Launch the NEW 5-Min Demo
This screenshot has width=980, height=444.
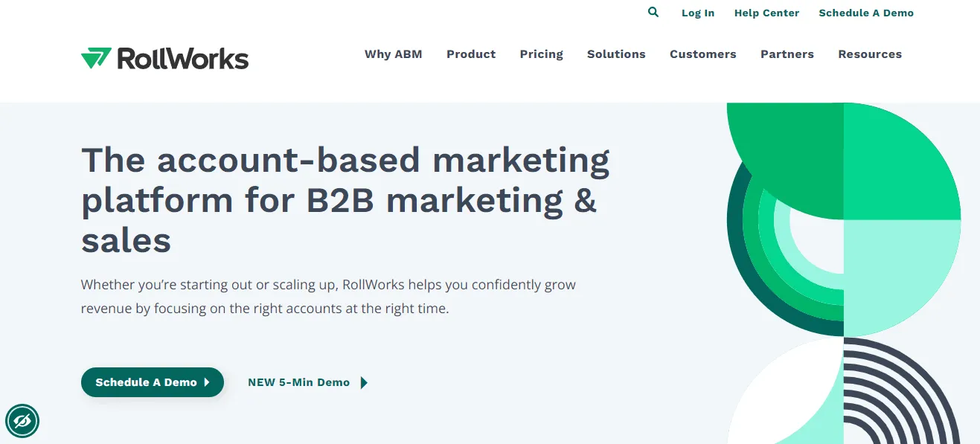click(298, 382)
